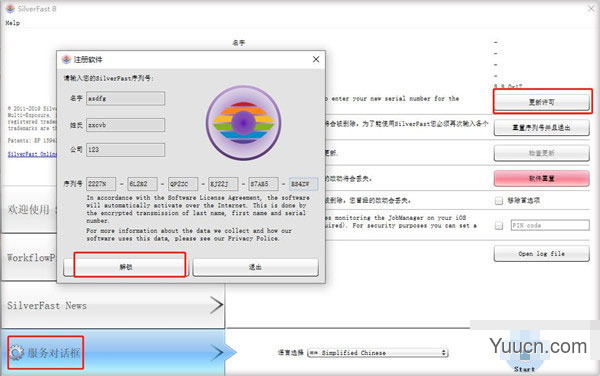Open the SilverFast Online link
600x376 pixels.
pos(32,154)
